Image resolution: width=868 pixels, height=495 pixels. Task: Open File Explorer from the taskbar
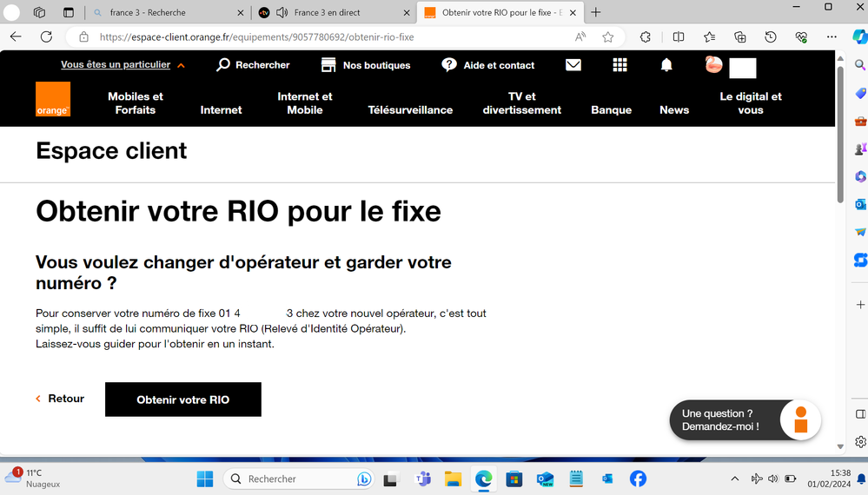tap(453, 479)
